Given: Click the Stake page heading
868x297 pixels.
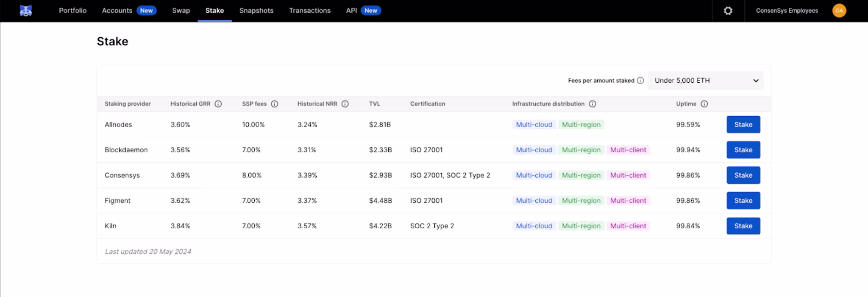Looking at the screenshot, I should [112, 42].
